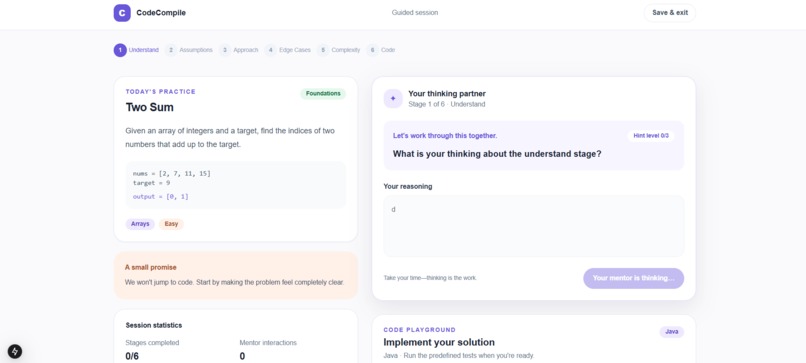Viewport: 806px width, 363px height.
Task: Click the Easy difficulty tag
Action: pyautogui.click(x=171, y=224)
